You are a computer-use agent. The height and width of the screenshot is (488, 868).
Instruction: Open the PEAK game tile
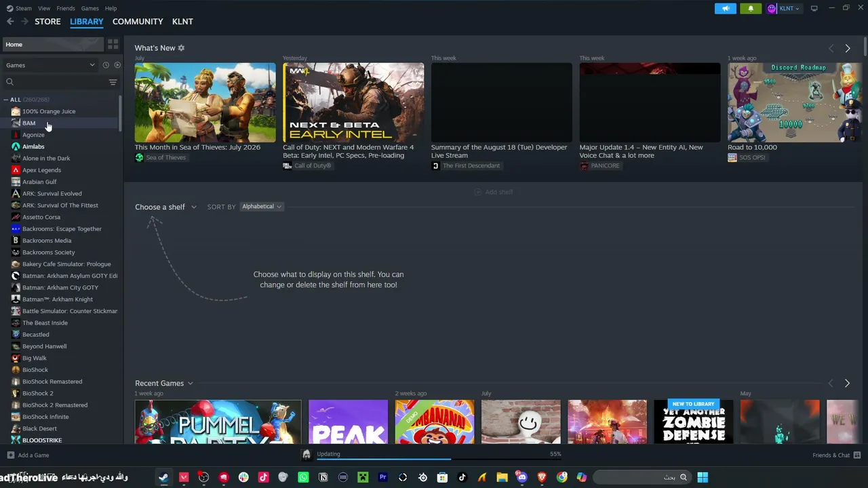pos(348,422)
